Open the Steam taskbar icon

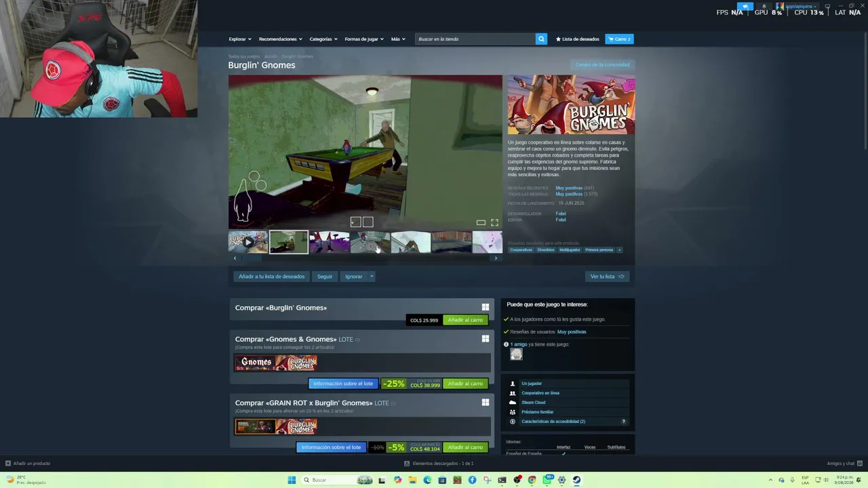[x=576, y=480]
